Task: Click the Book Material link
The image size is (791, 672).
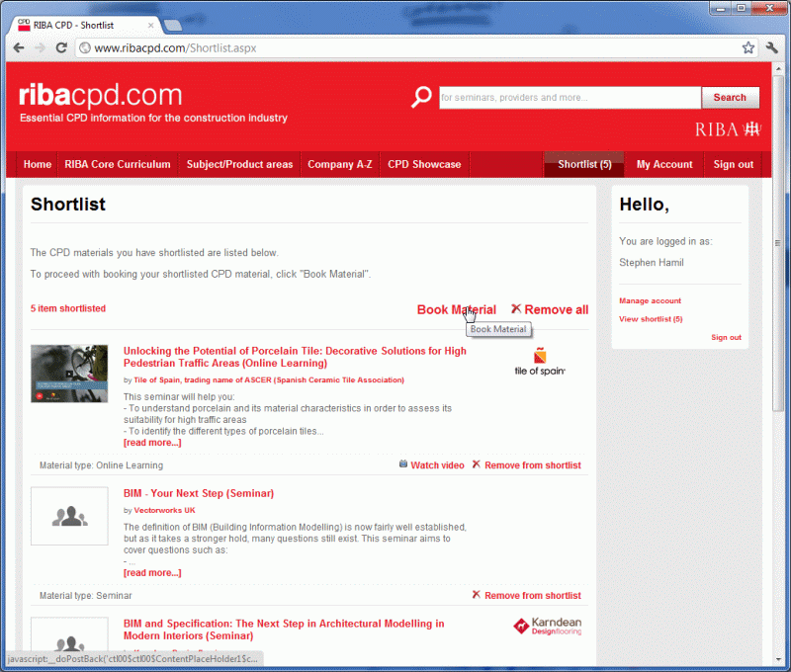Action: coord(457,309)
